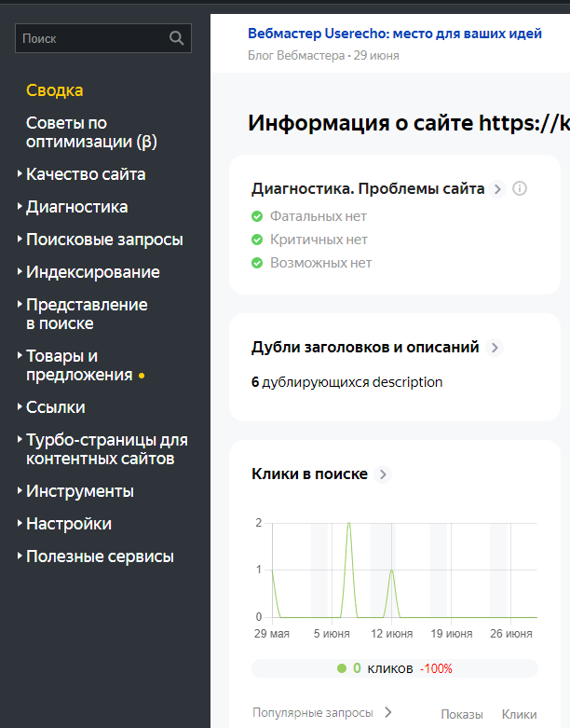
Task: Click the green кликов legend dot
Action: click(x=342, y=668)
